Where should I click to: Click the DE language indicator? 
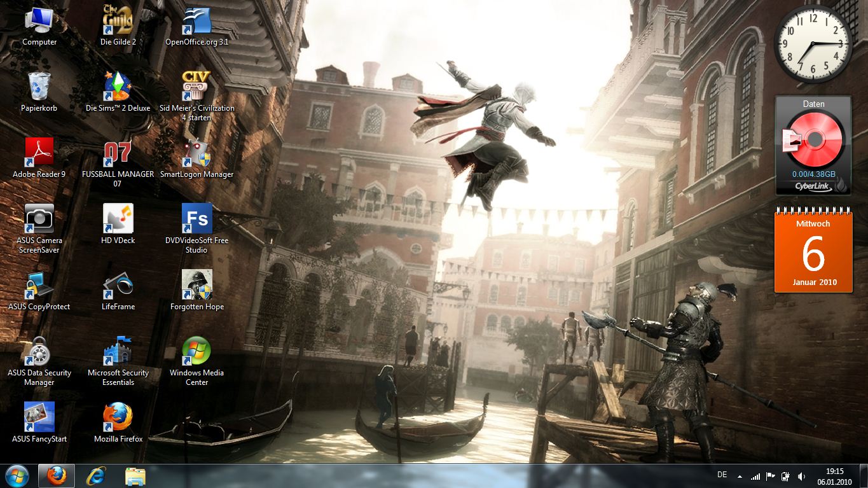[722, 475]
